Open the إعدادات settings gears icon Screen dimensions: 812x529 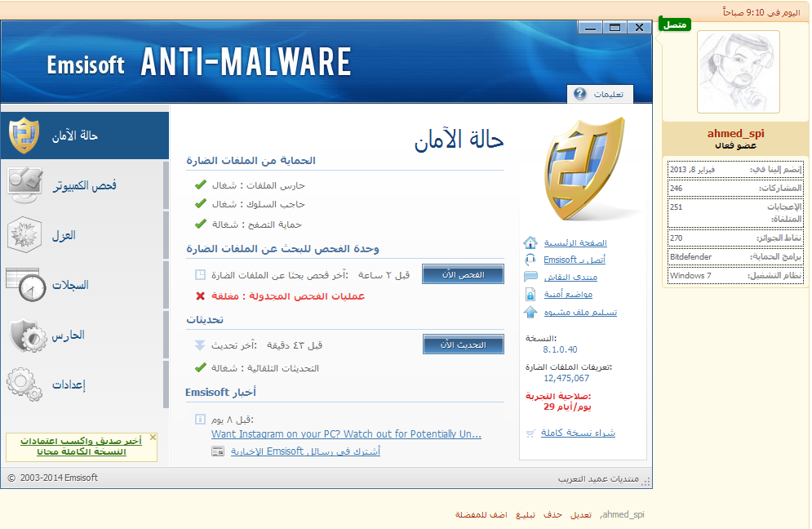(x=24, y=384)
